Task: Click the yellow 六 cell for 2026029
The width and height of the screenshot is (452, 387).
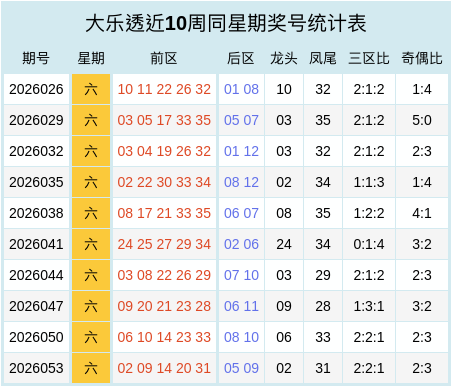Action: click(x=91, y=120)
